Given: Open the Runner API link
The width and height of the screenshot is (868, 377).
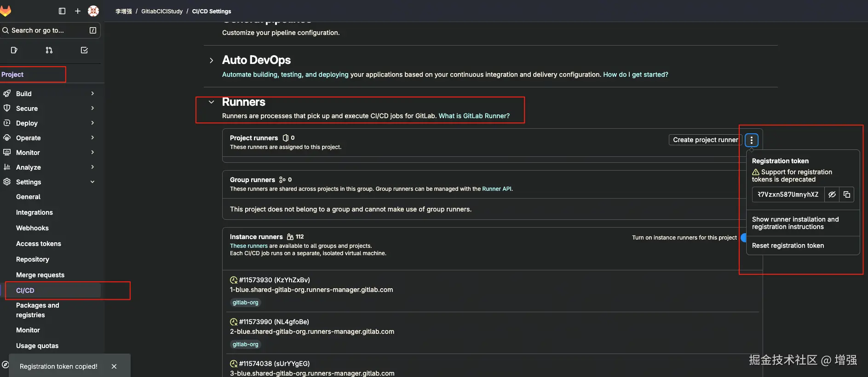Looking at the screenshot, I should pyautogui.click(x=496, y=189).
